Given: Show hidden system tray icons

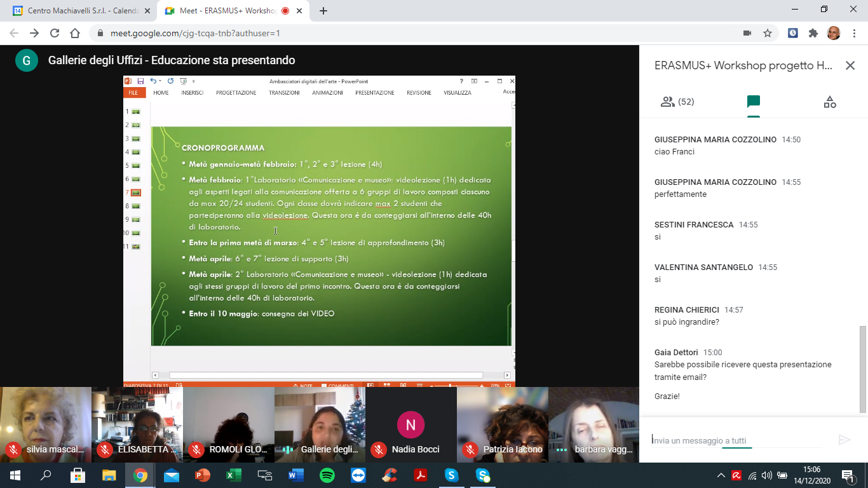Looking at the screenshot, I should pyautogui.click(x=721, y=475).
